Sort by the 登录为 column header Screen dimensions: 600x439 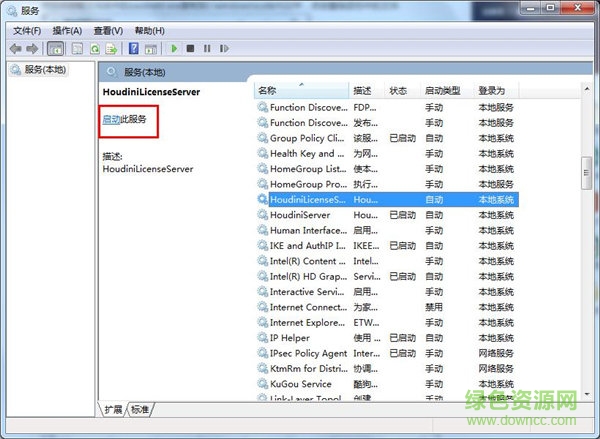pyautogui.click(x=496, y=90)
